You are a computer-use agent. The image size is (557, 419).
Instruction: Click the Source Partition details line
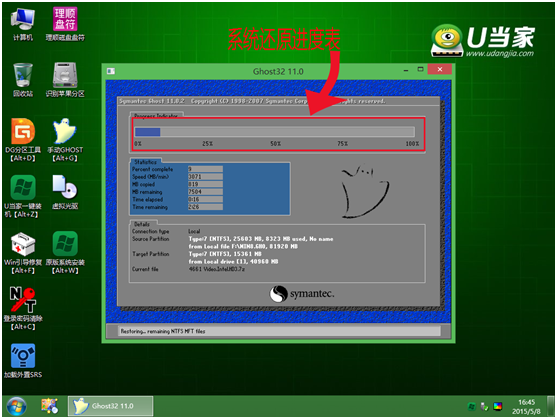click(x=261, y=239)
